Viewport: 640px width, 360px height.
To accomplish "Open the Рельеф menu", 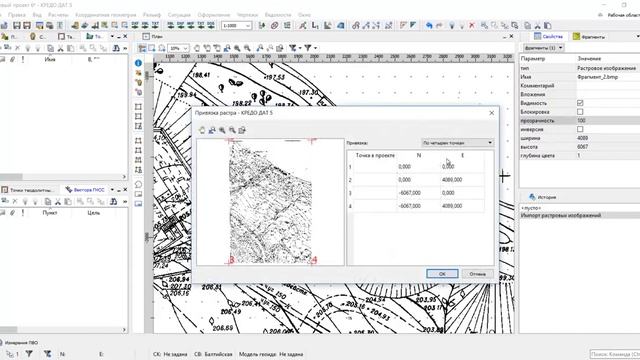I will point(152,15).
